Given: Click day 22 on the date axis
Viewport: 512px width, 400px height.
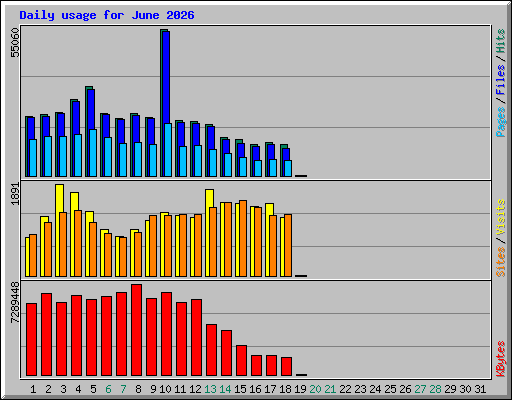Looking at the screenshot, I should (x=345, y=389).
